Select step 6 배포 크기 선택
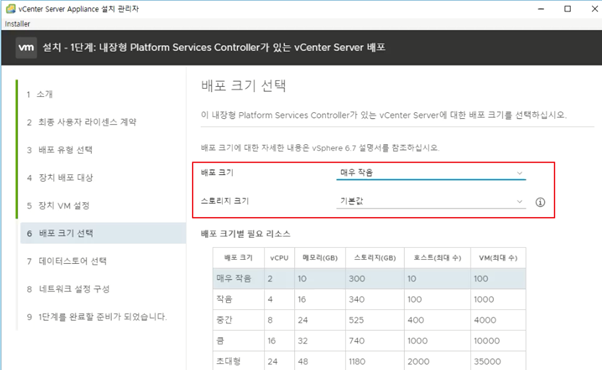 (x=103, y=233)
